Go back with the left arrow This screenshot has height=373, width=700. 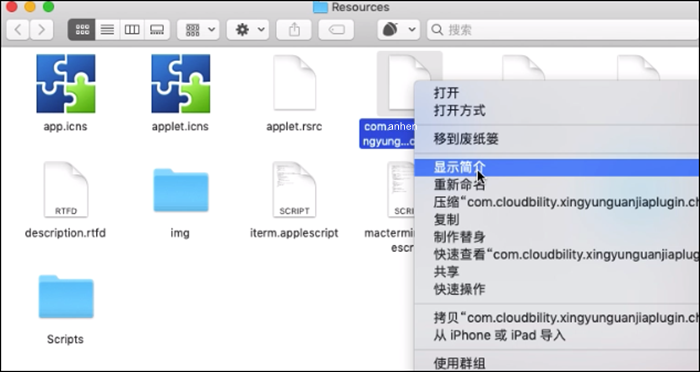tap(18, 30)
